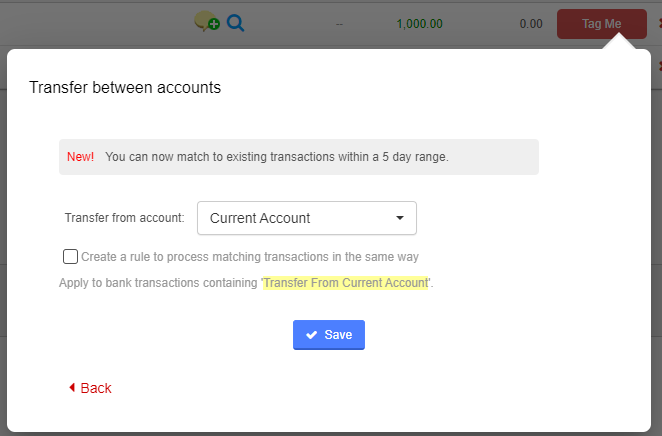
Task: Click the 'New!' label in info banner
Action: [x=80, y=157]
